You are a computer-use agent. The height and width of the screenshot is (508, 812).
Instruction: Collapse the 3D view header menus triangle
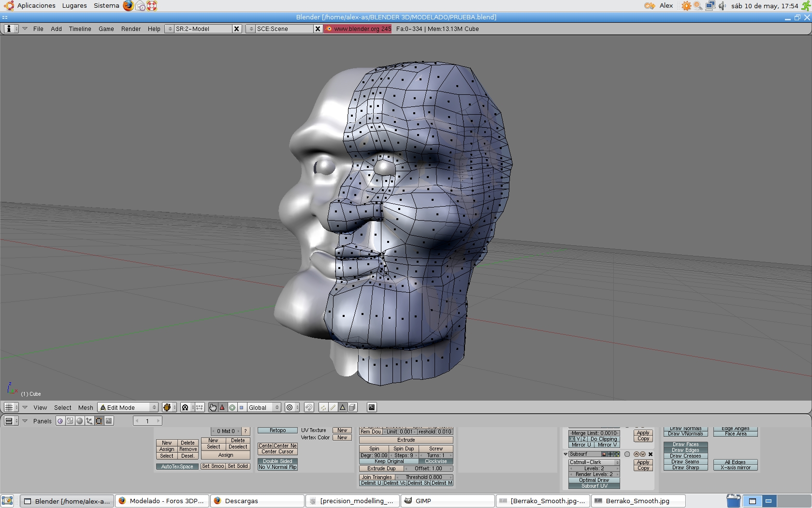25,407
